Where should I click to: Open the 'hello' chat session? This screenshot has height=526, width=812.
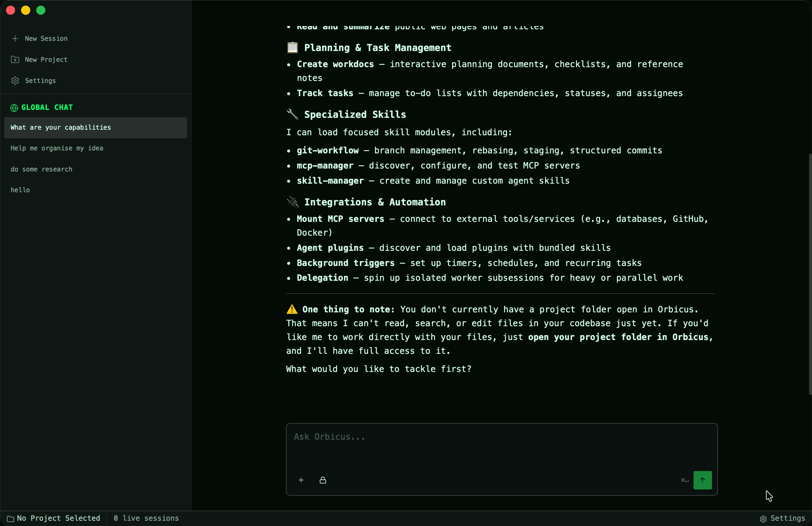click(x=95, y=190)
